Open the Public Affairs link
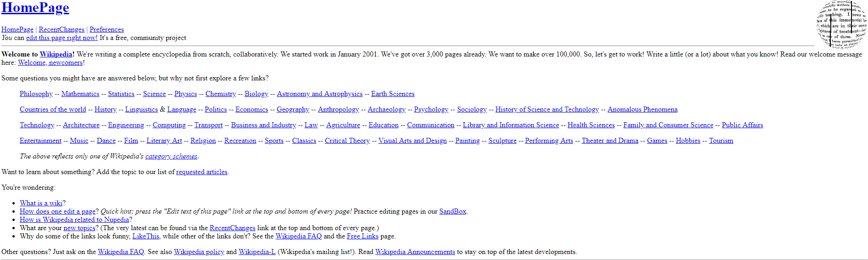 click(x=743, y=125)
